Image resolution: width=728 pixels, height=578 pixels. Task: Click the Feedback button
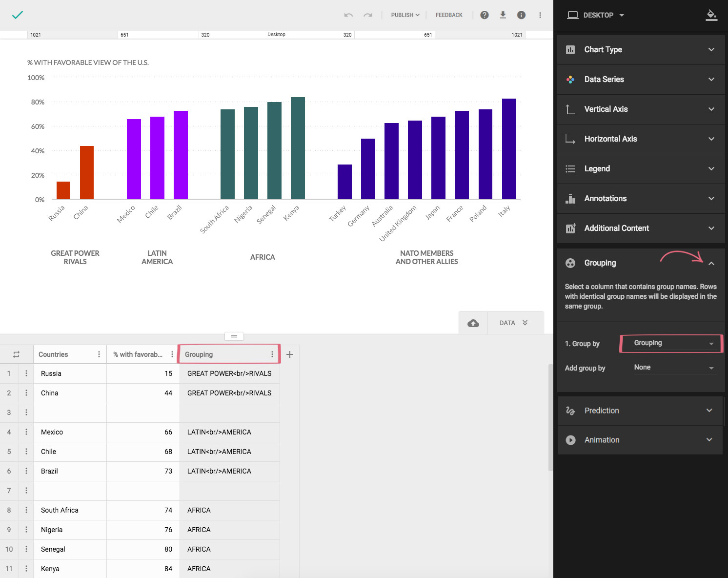pyautogui.click(x=449, y=15)
